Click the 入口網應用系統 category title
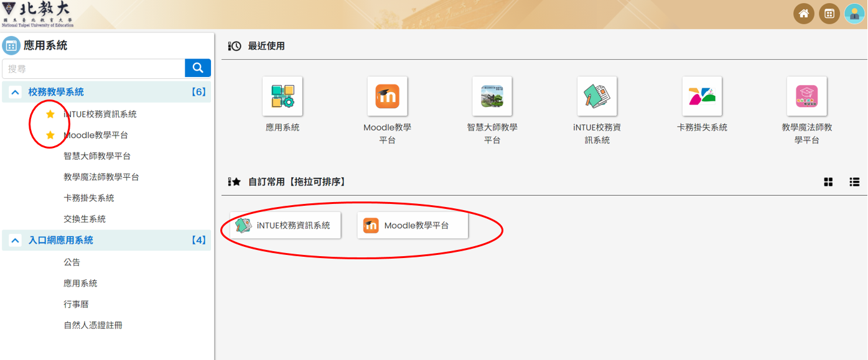868x360 pixels. pyautogui.click(x=61, y=241)
